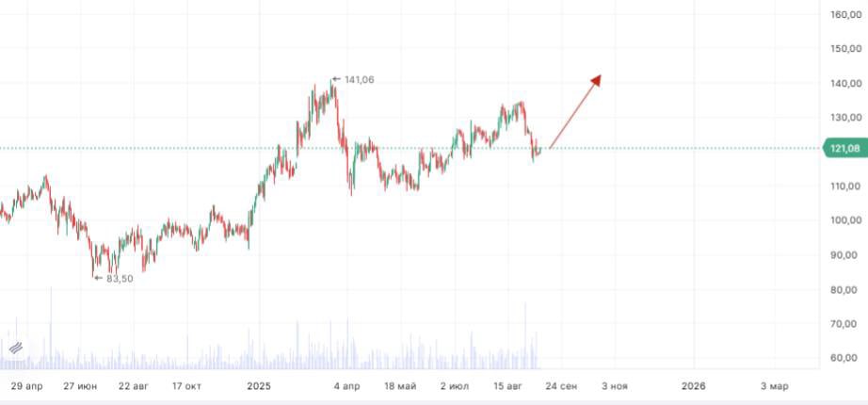Click the 24 сен date label
The height and width of the screenshot is (405, 868).
click(x=561, y=386)
